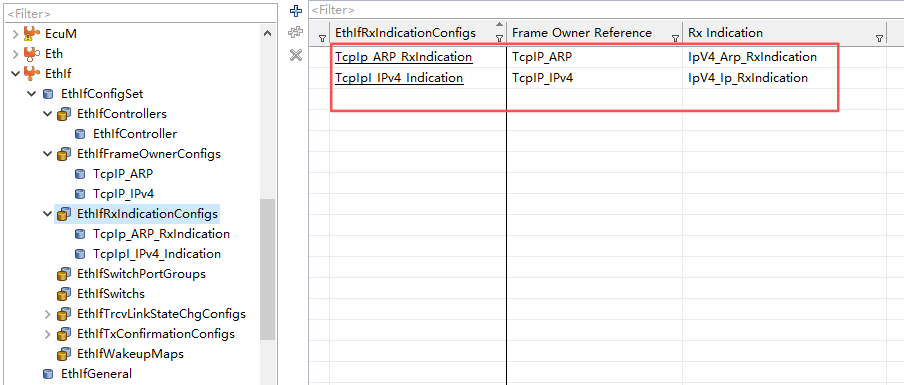Click the EthIfWakeupMaps container icon

[64, 354]
